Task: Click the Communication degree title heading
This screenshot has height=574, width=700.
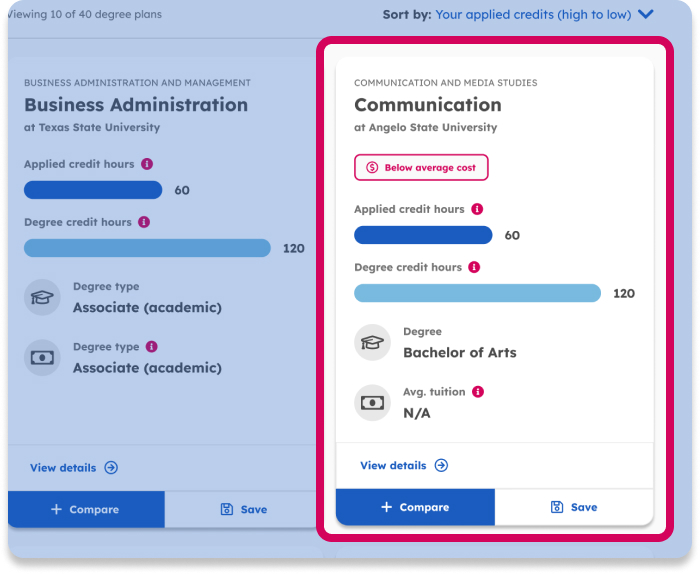Action: pyautogui.click(x=428, y=105)
